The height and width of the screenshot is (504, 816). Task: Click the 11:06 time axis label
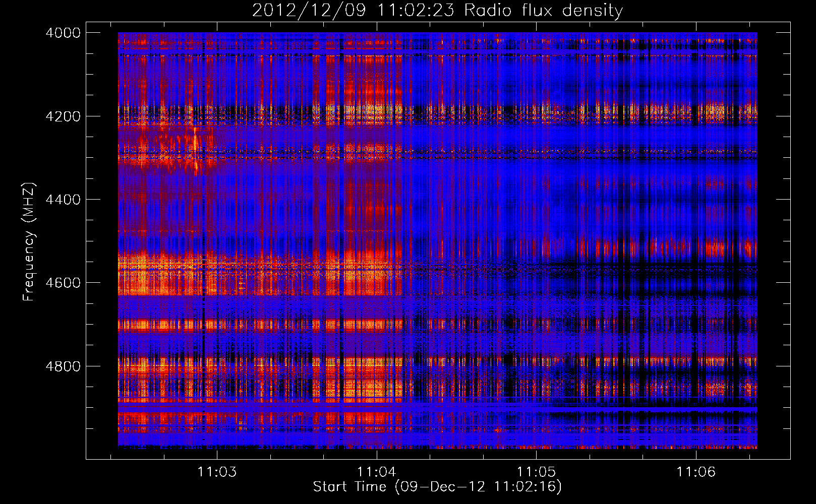tap(696, 472)
